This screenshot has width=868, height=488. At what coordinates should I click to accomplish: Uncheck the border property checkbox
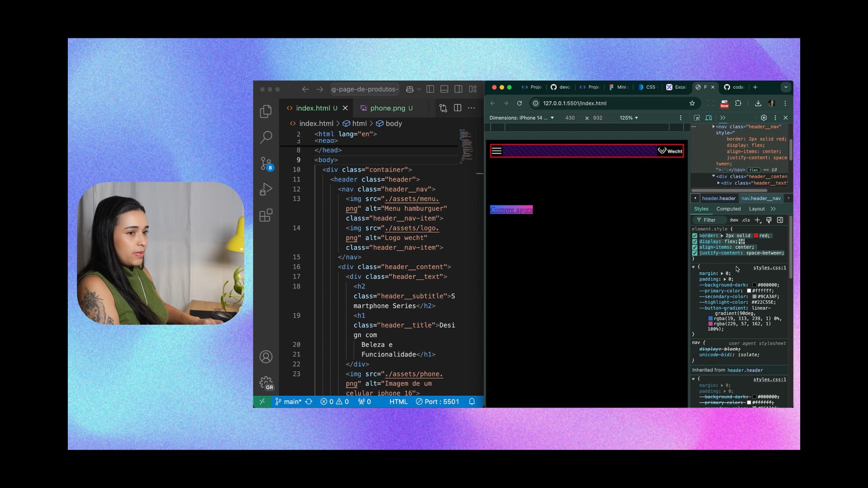pos(695,236)
